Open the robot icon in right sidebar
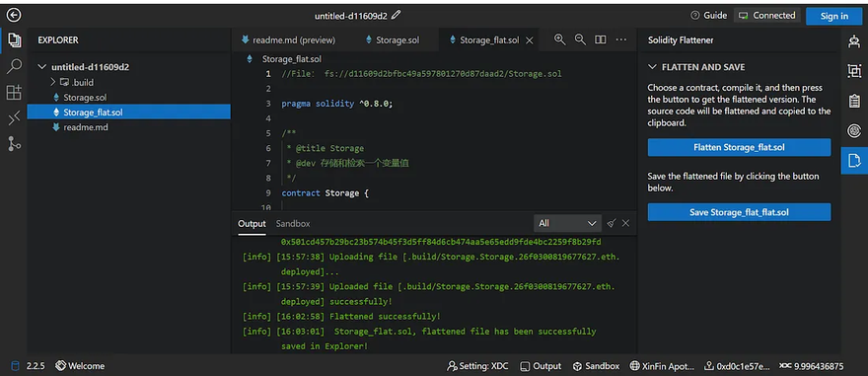Screen dimensions: 868x376 pyautogui.click(x=854, y=41)
